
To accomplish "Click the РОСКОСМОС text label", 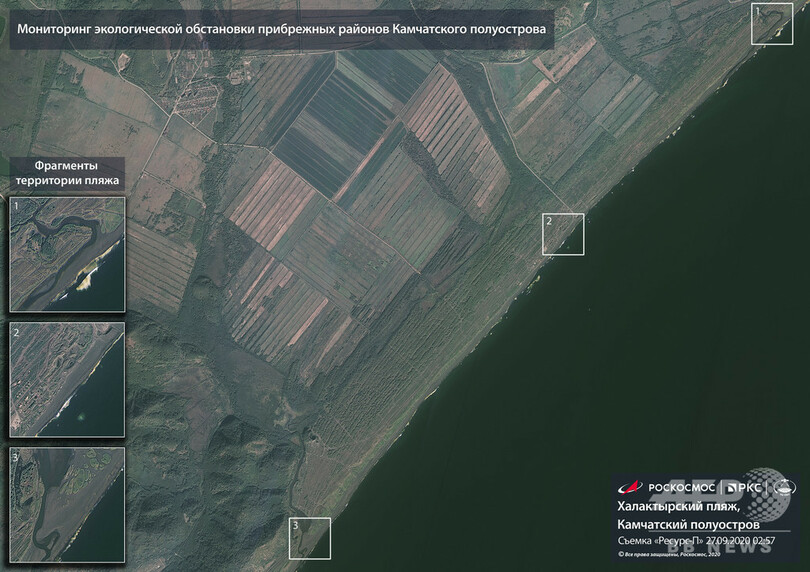I will (681, 487).
